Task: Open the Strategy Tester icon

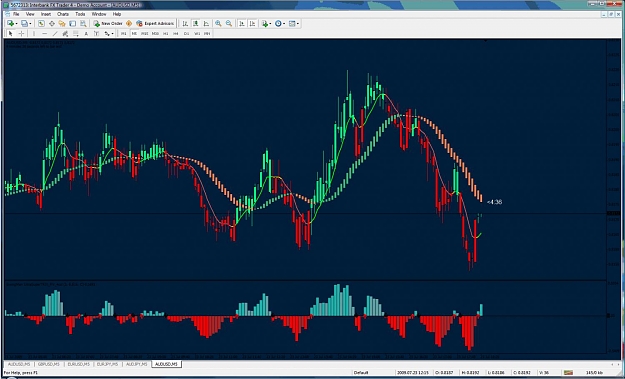Action: (83, 24)
